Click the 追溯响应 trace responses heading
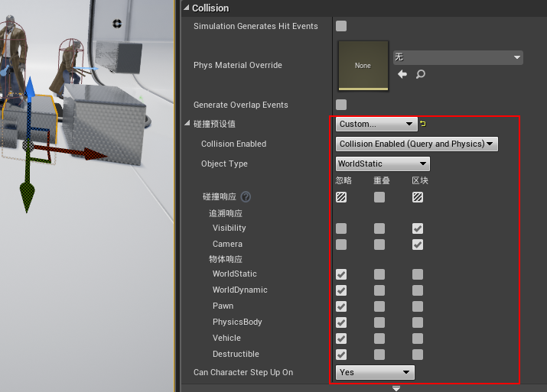Screen dimensions: 547x392 226,213
